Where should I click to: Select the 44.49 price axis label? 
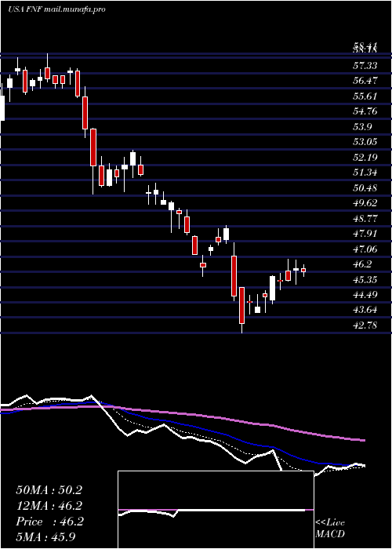click(365, 294)
